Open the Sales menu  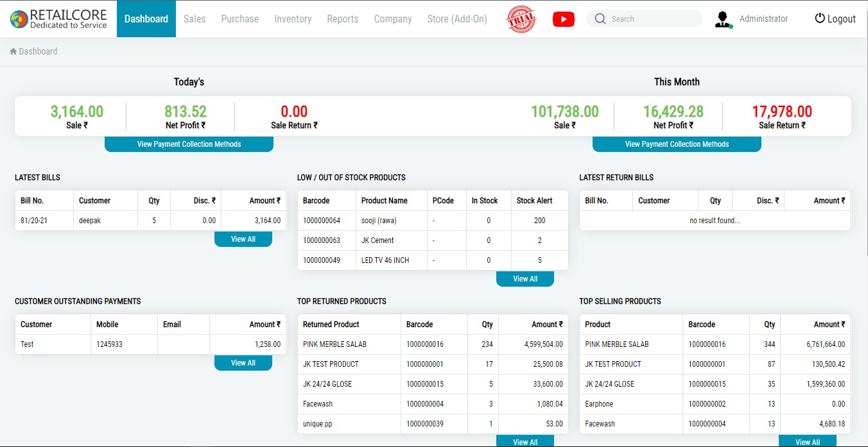195,19
